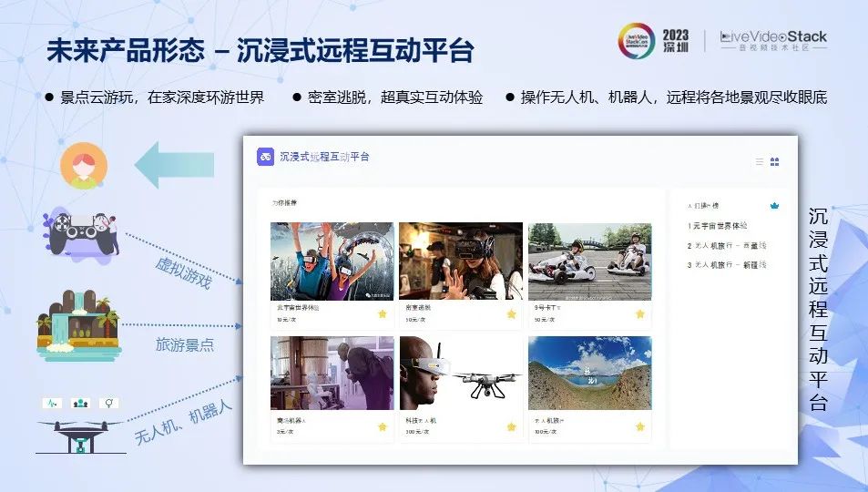Click the vertical 沉浸式远程互动平台 side text

click(818, 310)
